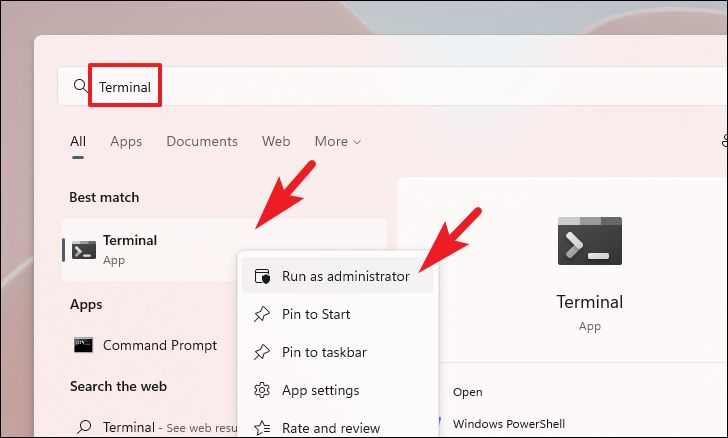Click the Command Prompt icon
Image resolution: width=728 pixels, height=438 pixels.
point(84,345)
